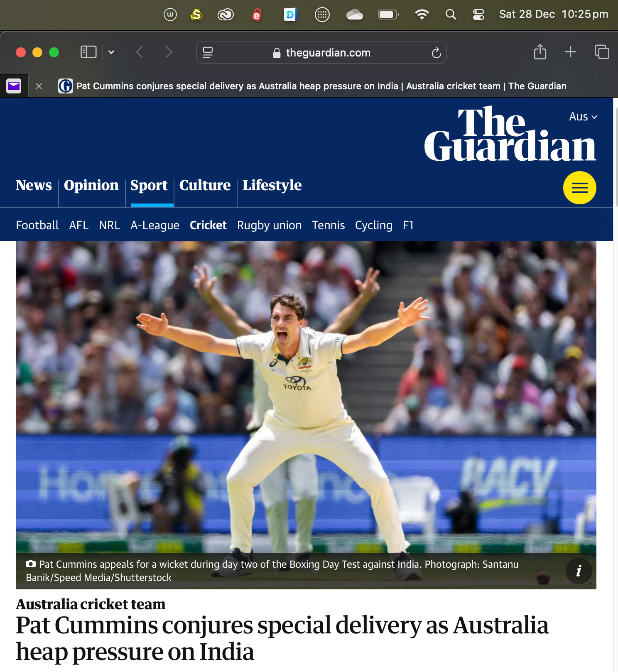Open a new tab with the plus icon
Viewport: 618px width, 672px height.
[x=570, y=52]
